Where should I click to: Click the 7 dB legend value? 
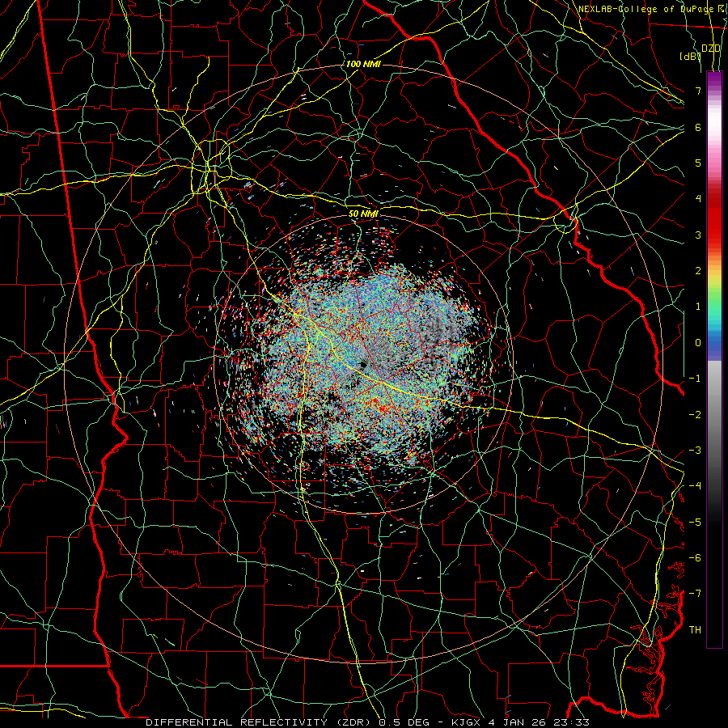698,91
